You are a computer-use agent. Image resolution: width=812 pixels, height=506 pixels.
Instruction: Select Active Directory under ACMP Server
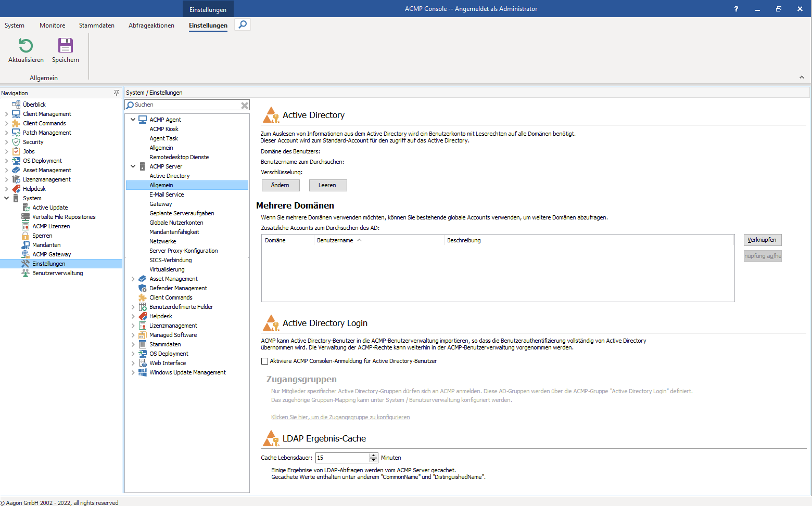[170, 176]
